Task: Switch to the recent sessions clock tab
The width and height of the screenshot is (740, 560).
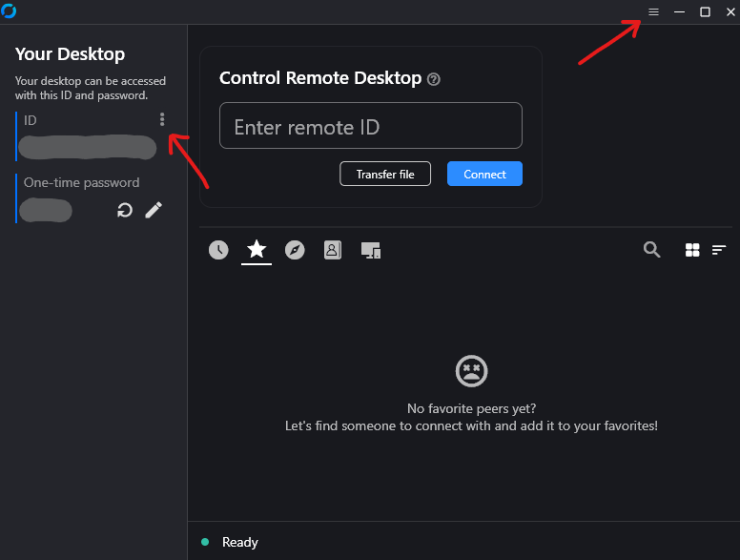Action: click(218, 250)
